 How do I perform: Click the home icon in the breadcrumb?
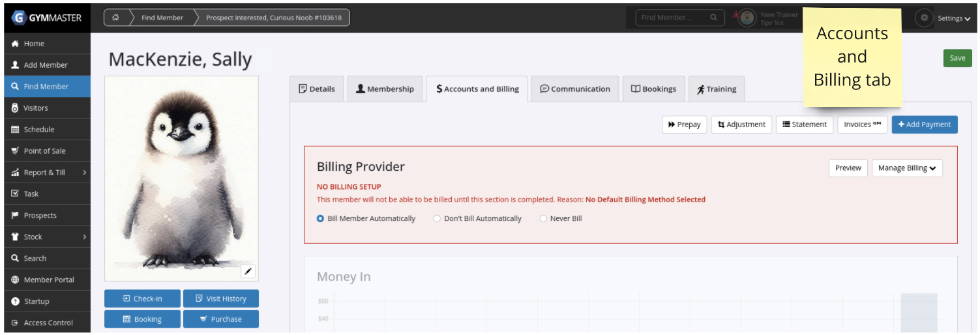[x=115, y=18]
